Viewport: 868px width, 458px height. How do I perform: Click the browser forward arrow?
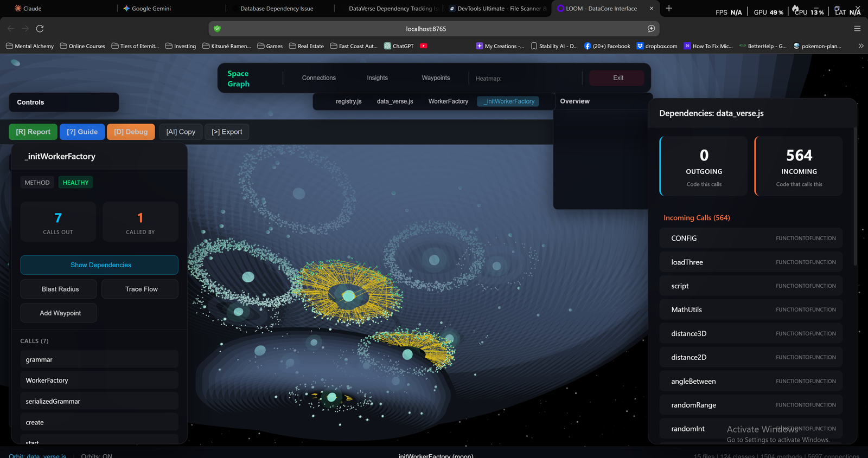25,29
